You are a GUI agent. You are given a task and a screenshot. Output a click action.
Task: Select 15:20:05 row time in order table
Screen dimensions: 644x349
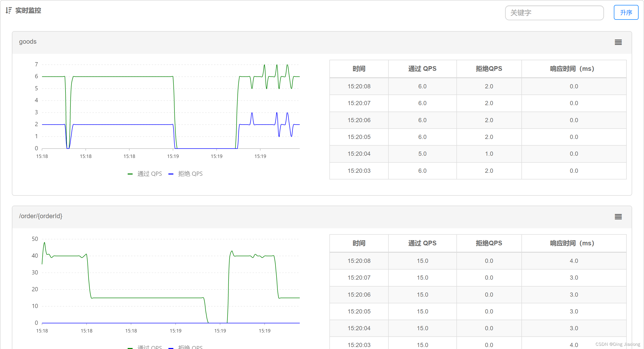click(359, 311)
